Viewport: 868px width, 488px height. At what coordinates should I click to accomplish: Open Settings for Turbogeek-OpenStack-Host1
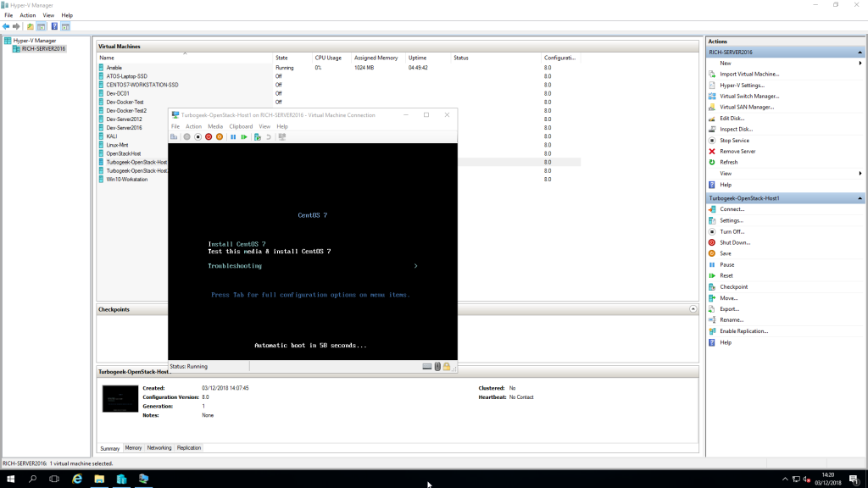(732, 221)
